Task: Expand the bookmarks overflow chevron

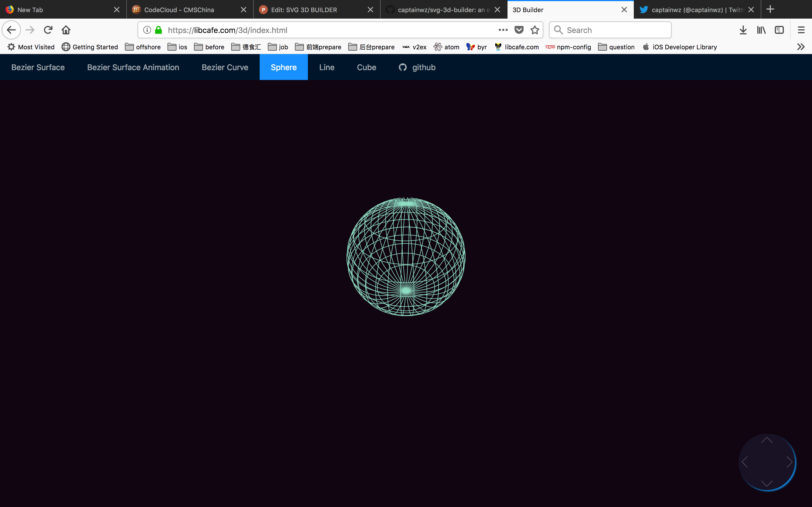Action: [x=801, y=47]
